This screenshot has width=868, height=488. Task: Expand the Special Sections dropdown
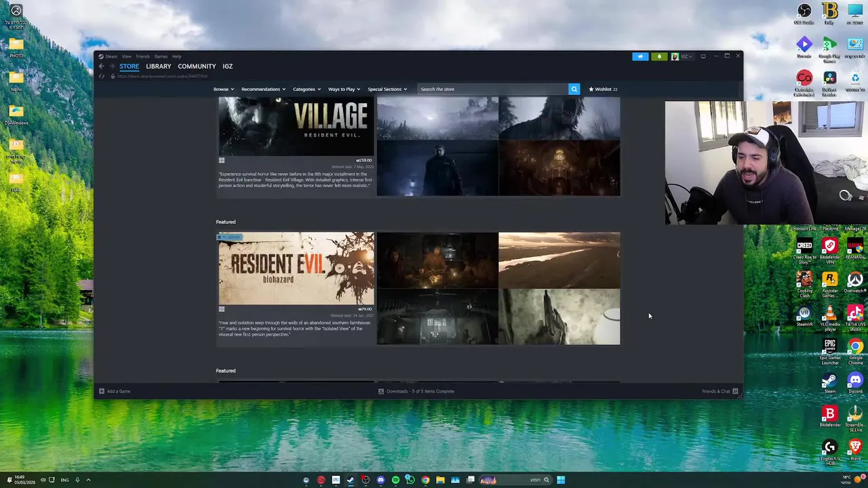(x=387, y=89)
